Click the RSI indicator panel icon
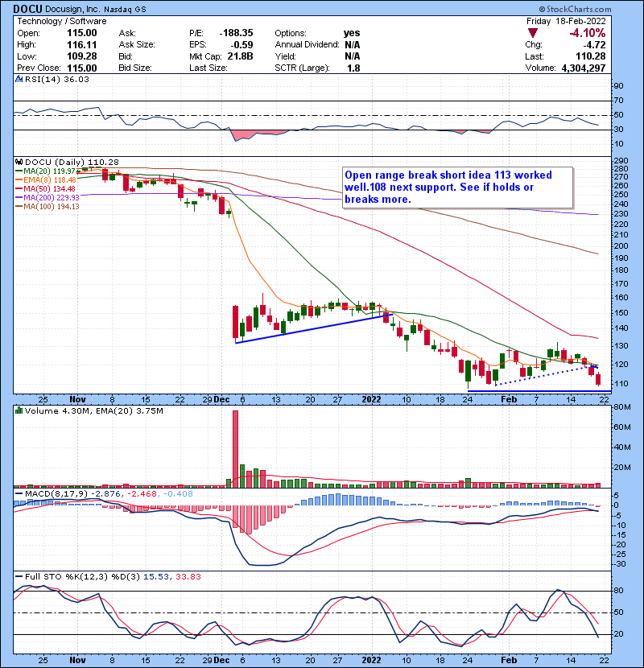 point(19,79)
